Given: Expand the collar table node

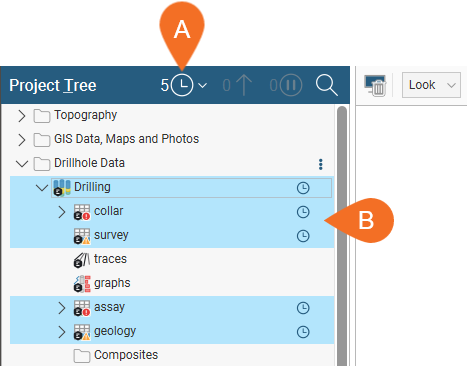Looking at the screenshot, I should pos(62,212).
